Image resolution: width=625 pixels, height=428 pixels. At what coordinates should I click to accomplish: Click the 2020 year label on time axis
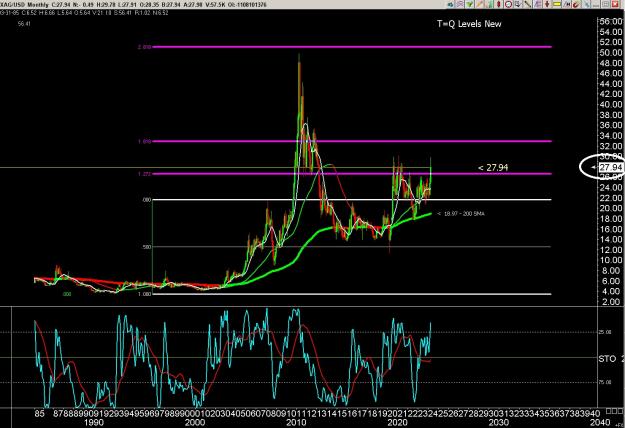397,422
